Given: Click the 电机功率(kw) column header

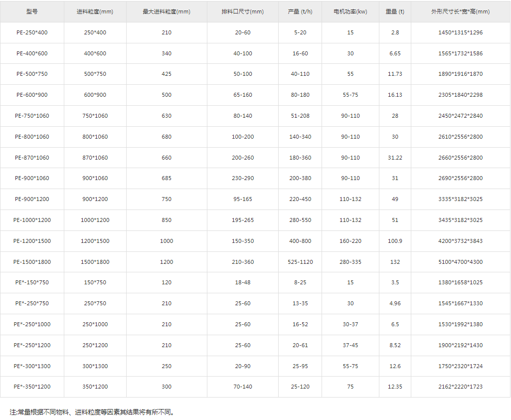Looking at the screenshot, I should pyautogui.click(x=350, y=11).
